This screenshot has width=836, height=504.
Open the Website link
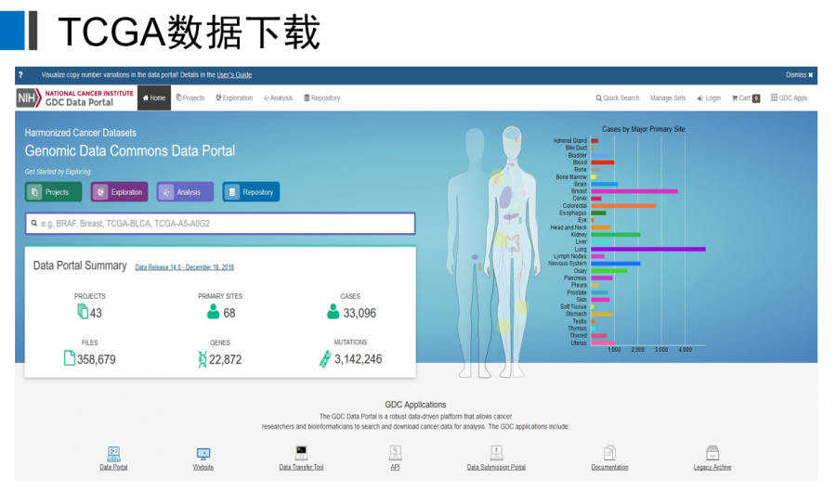click(x=203, y=467)
